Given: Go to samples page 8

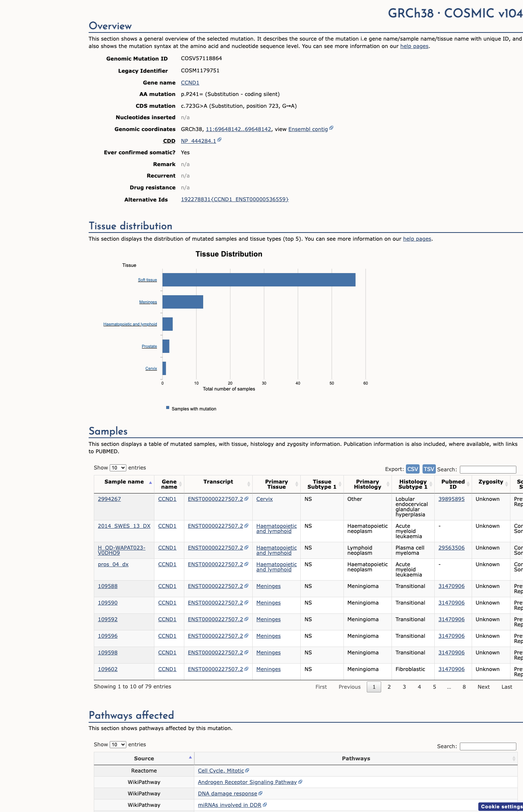Looking at the screenshot, I should tap(464, 687).
